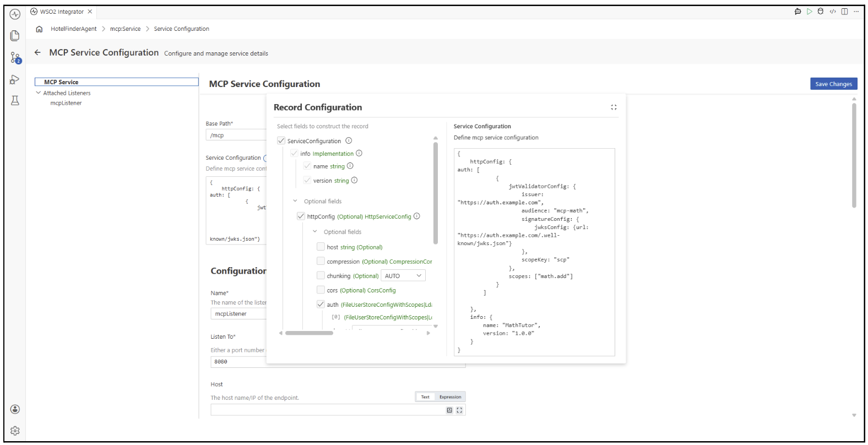Enable the cors CorsConfig checkbox
The image size is (868, 445).
[x=321, y=290]
